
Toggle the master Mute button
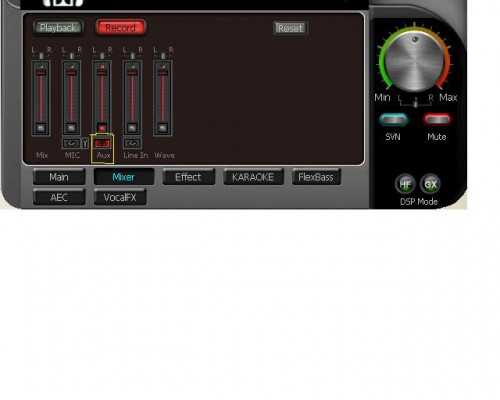pyautogui.click(x=437, y=120)
